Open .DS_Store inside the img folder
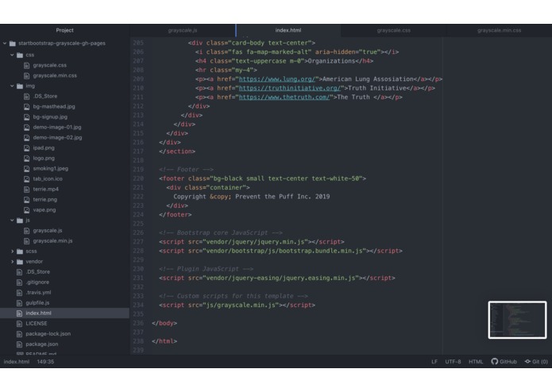 pyautogui.click(x=45, y=96)
